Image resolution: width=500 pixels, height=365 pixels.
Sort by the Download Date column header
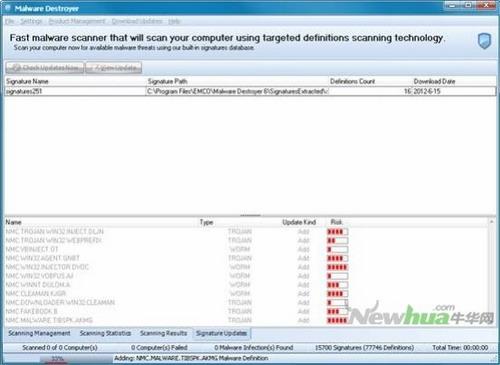pos(454,81)
